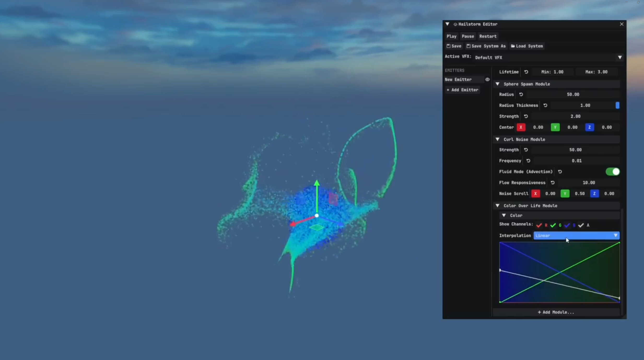Screen dimensions: 644x360
Task: Click the red X label of Center
Action: 521,127
